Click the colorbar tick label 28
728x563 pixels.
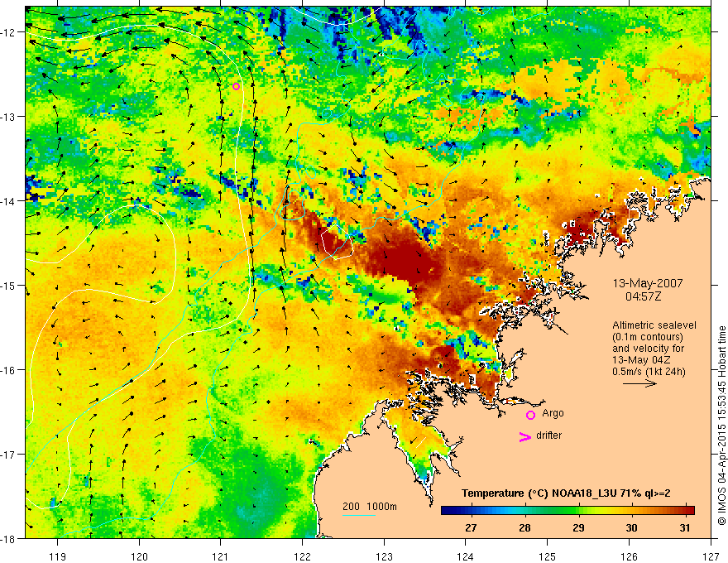tap(524, 527)
